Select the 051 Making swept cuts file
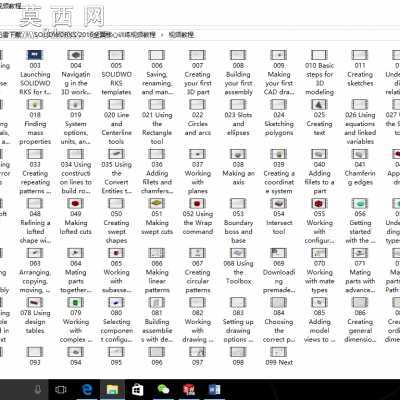The image size is (400, 400). (157, 217)
